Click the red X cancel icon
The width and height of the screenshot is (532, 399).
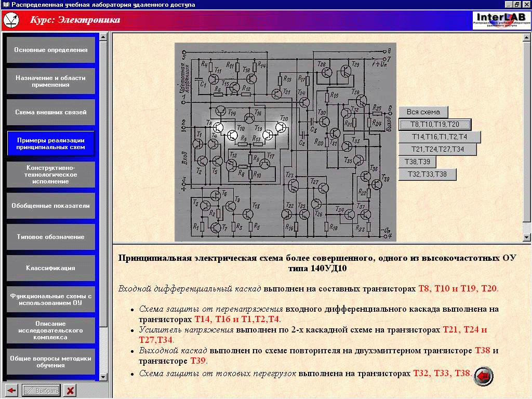(70, 391)
